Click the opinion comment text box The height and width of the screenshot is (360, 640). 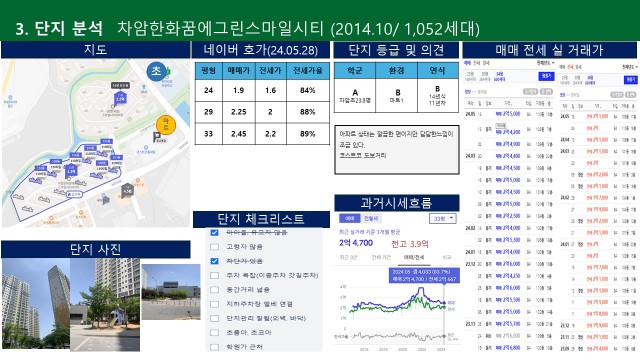[x=397, y=150]
